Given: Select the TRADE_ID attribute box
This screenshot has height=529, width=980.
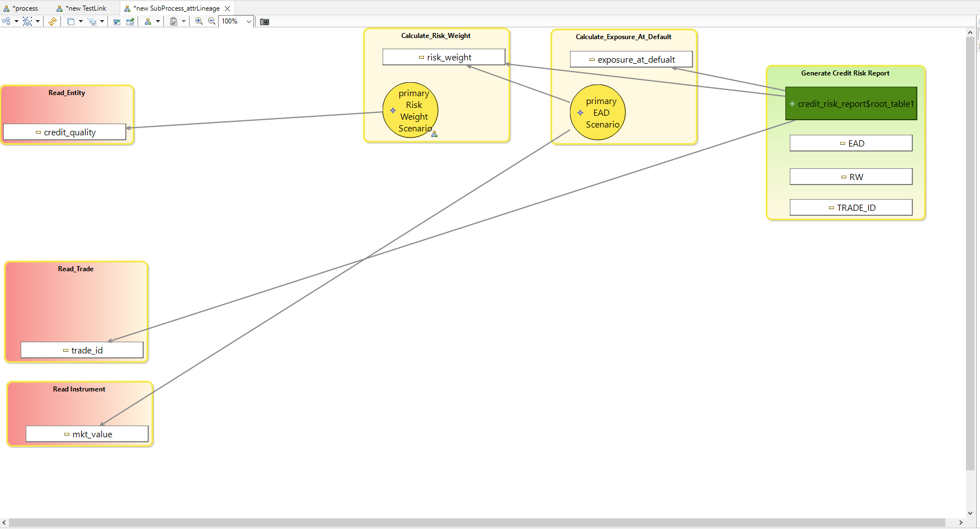Looking at the screenshot, I should click(851, 207).
